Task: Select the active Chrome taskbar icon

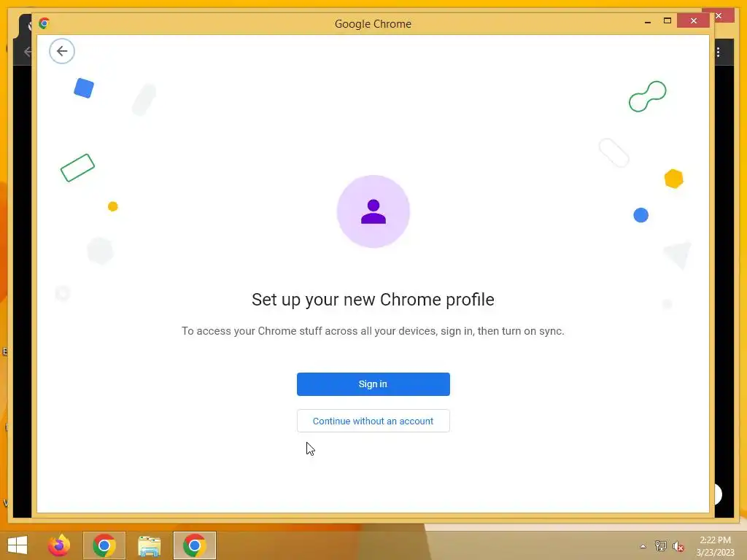Action: tap(194, 545)
